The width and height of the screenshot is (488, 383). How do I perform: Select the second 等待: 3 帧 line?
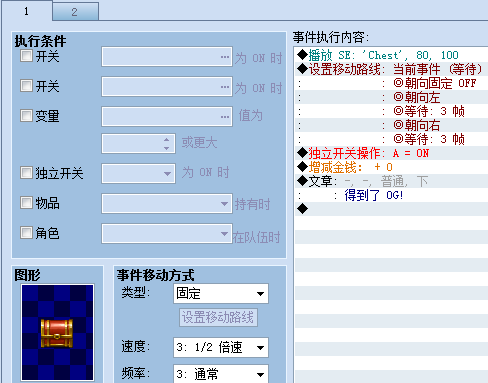pos(391,139)
